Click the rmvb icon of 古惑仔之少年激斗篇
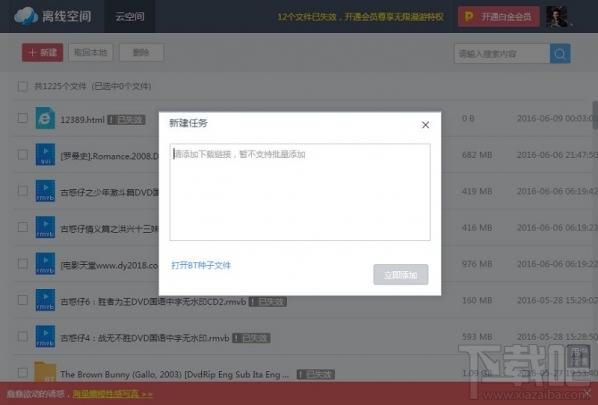Viewport: 598px width, 405px height. pyautogui.click(x=45, y=191)
